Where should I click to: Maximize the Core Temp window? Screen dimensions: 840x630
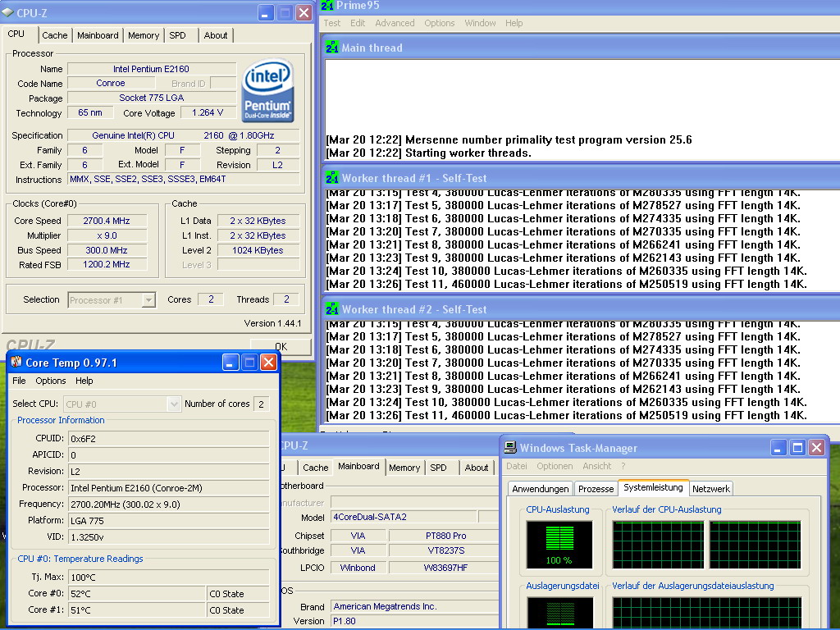click(x=249, y=363)
